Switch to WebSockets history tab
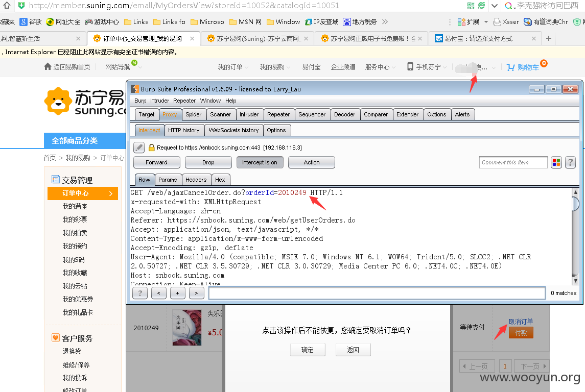The image size is (585, 392). pyautogui.click(x=233, y=130)
